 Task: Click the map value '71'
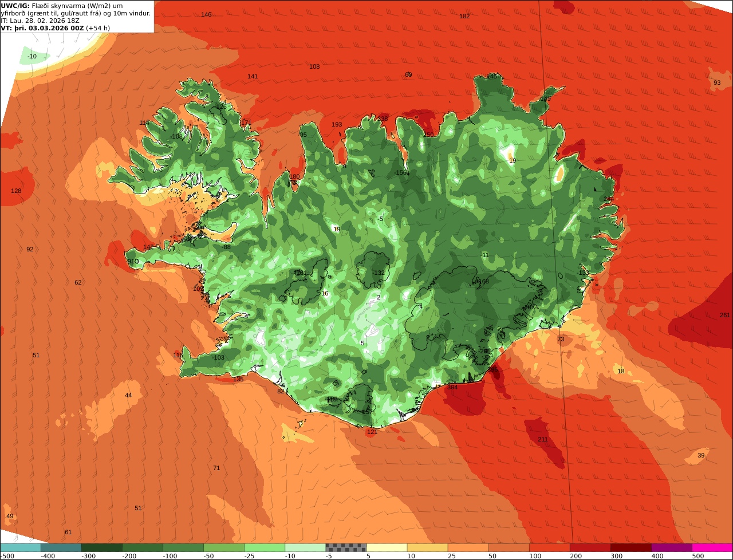pyautogui.click(x=216, y=468)
